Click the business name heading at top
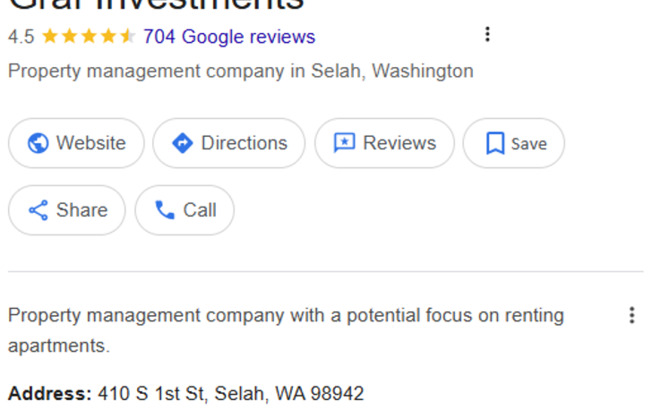The height and width of the screenshot is (416, 652). pyautogui.click(x=155, y=6)
